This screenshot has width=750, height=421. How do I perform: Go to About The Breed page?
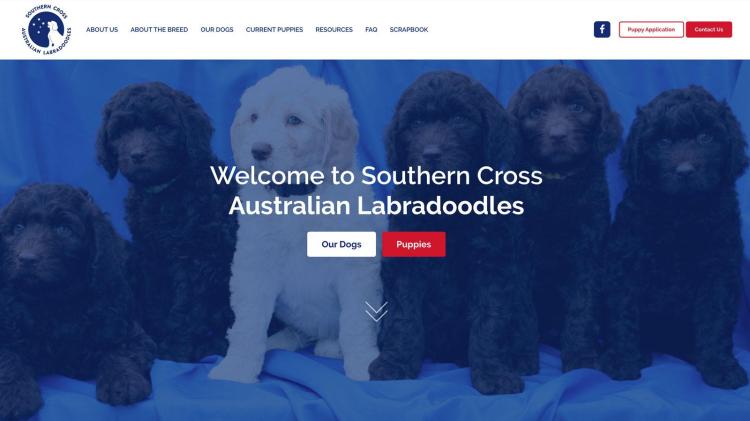pos(159,30)
